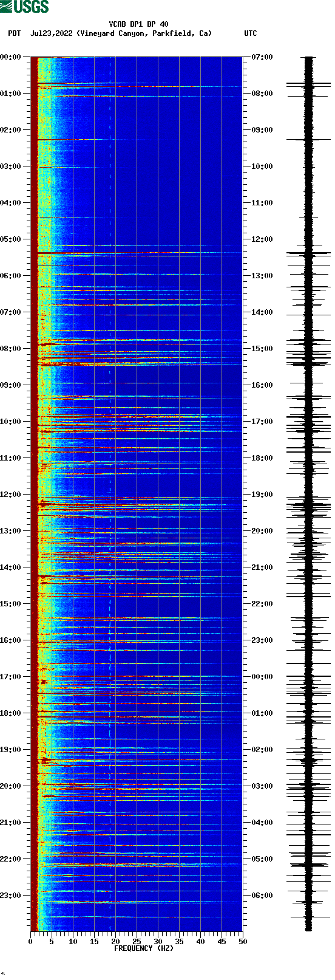Click the '17:00' PDT time label
The width and height of the screenshot is (335, 980).
coord(11,677)
